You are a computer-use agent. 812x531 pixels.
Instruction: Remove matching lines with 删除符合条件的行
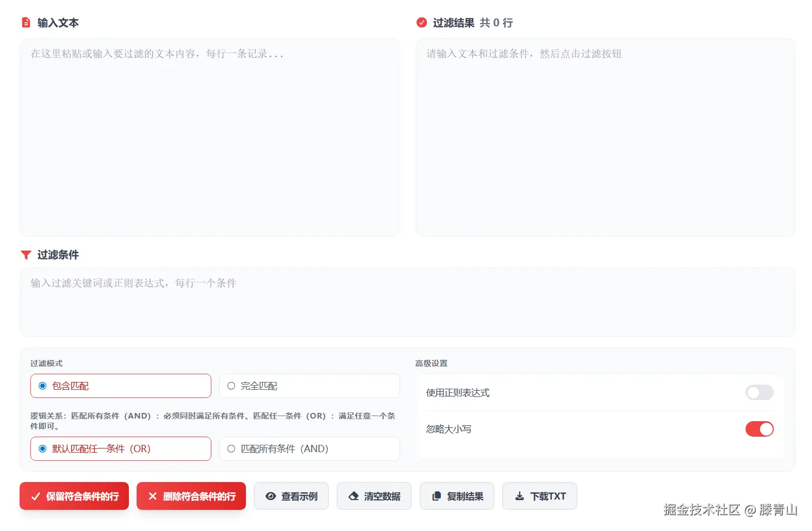[x=191, y=496]
